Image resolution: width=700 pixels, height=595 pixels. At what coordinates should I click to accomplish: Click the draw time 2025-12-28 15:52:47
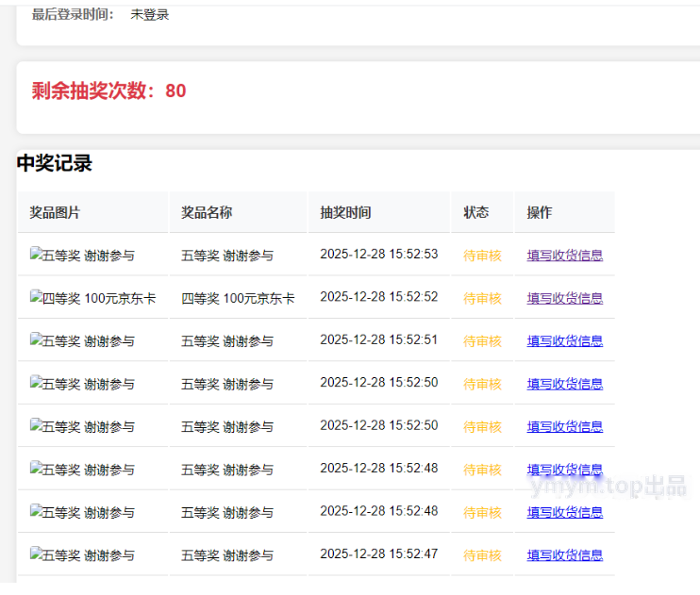[x=379, y=554]
